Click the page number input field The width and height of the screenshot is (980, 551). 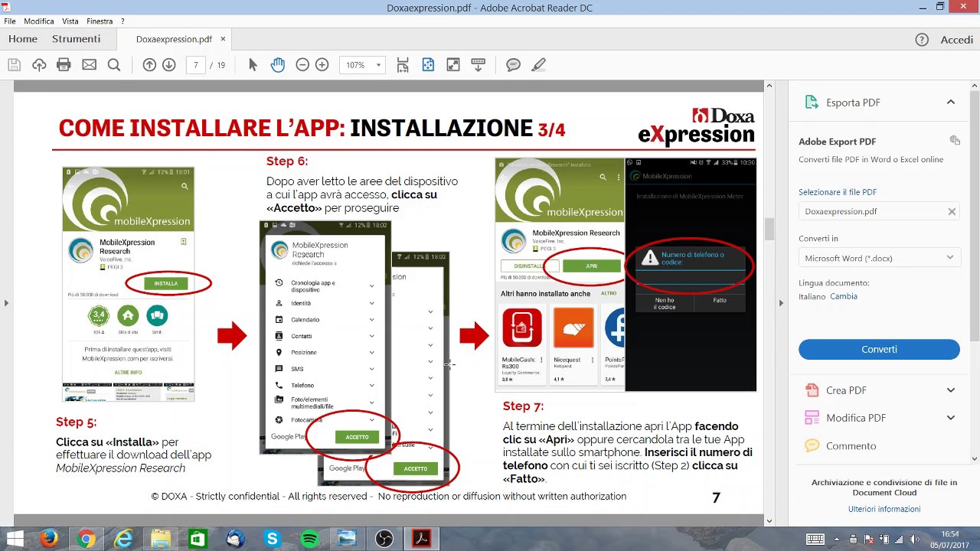pyautogui.click(x=196, y=65)
